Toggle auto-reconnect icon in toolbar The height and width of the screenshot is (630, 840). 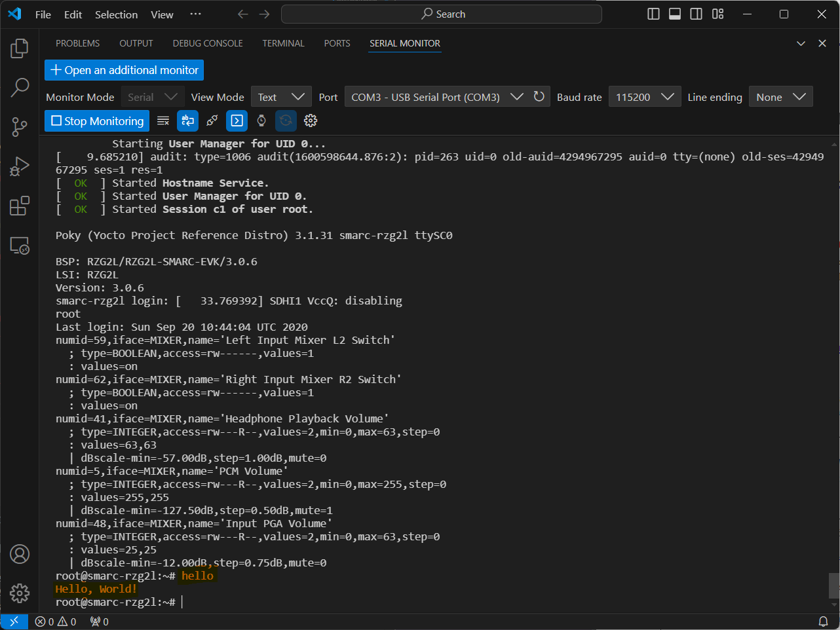coord(286,120)
